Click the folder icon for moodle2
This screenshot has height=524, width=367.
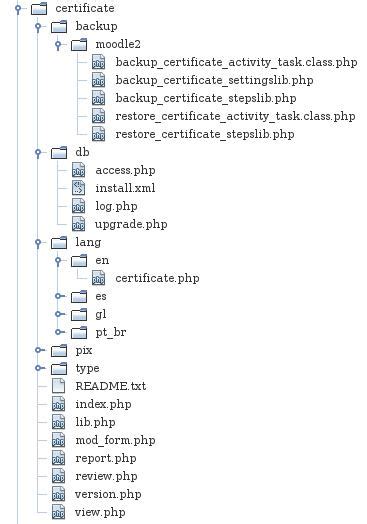click(79, 44)
